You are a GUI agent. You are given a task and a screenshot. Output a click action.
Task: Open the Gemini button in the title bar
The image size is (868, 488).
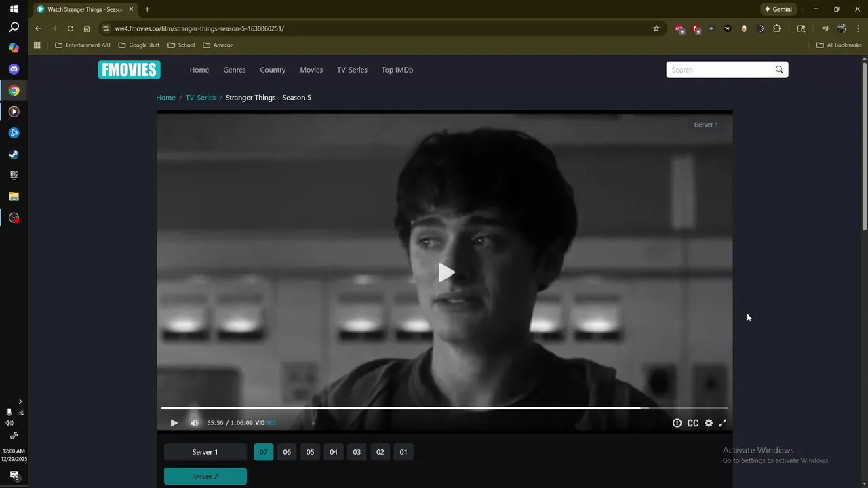pos(778,9)
